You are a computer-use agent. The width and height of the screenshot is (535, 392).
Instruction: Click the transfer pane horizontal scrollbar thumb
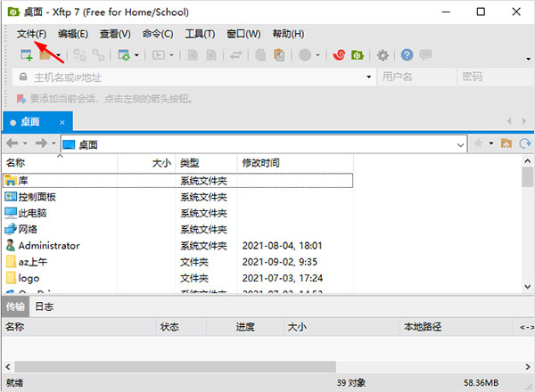(x=176, y=367)
